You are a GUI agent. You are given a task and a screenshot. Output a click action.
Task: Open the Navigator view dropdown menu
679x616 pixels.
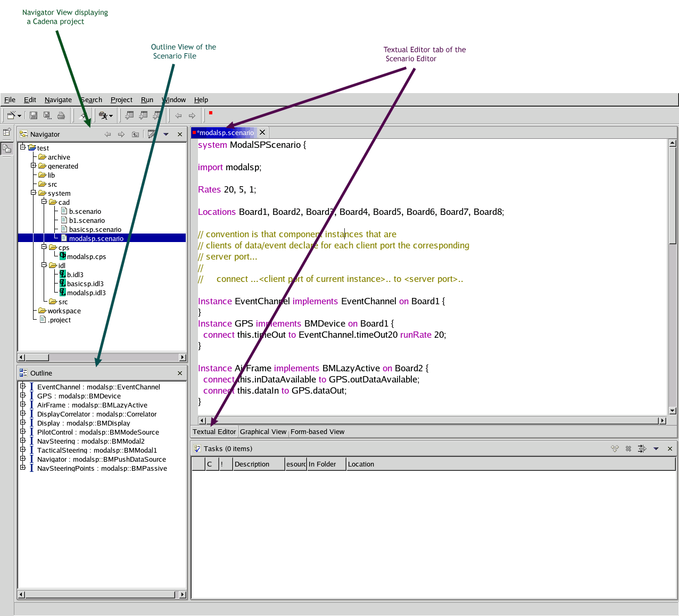click(x=166, y=135)
